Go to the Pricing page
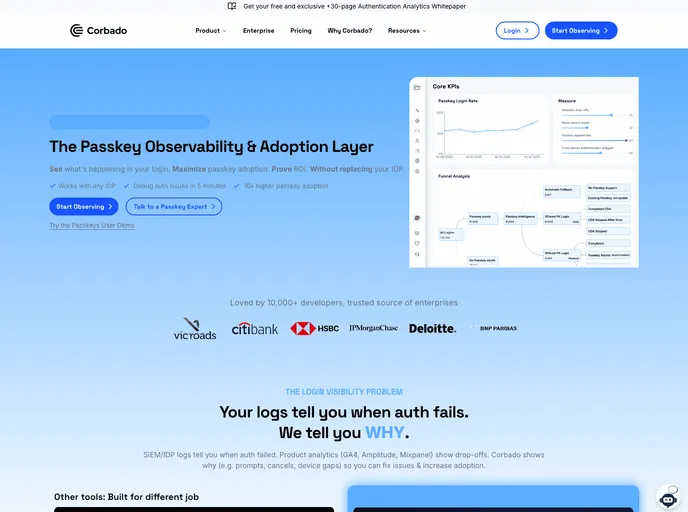Screen dimensions: 688x512 301,31
